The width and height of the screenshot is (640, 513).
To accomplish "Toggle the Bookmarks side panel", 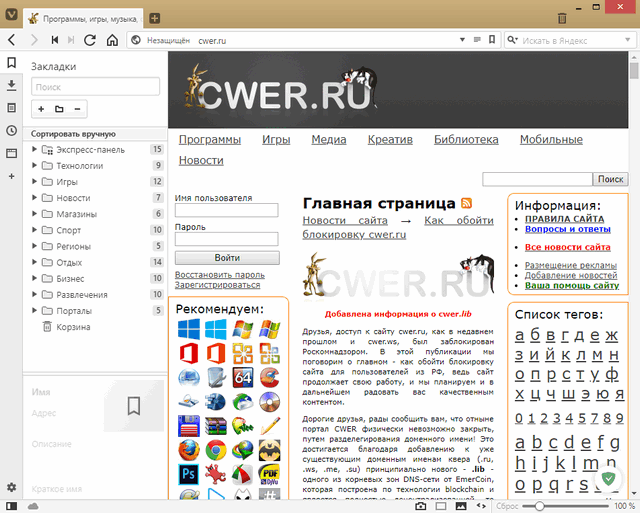I will 11,62.
